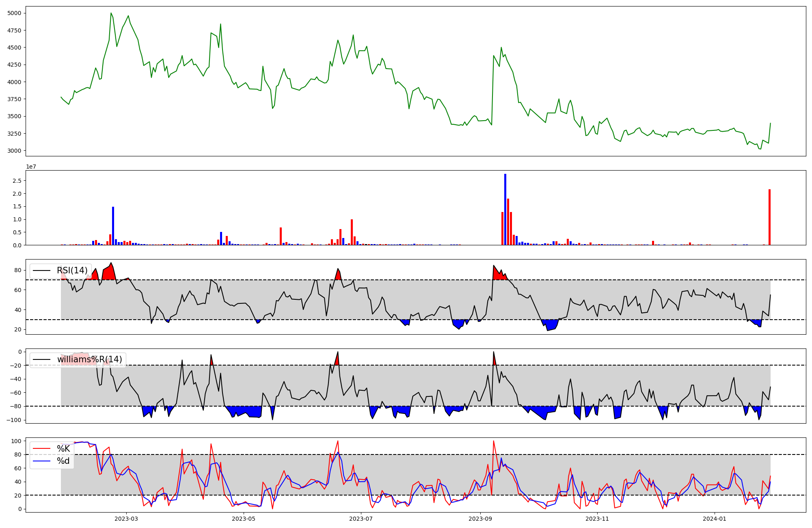
Task: Click the 2024-01 date axis label
Action: 714,519
